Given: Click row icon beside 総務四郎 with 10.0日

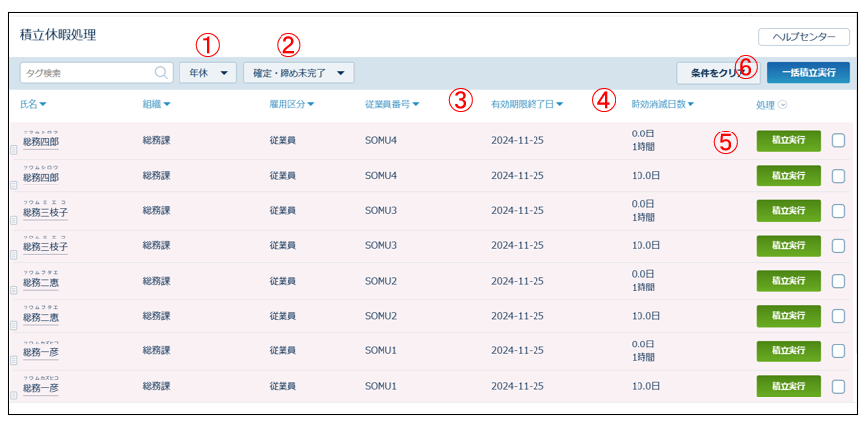Looking at the screenshot, I should pyautogui.click(x=14, y=185).
